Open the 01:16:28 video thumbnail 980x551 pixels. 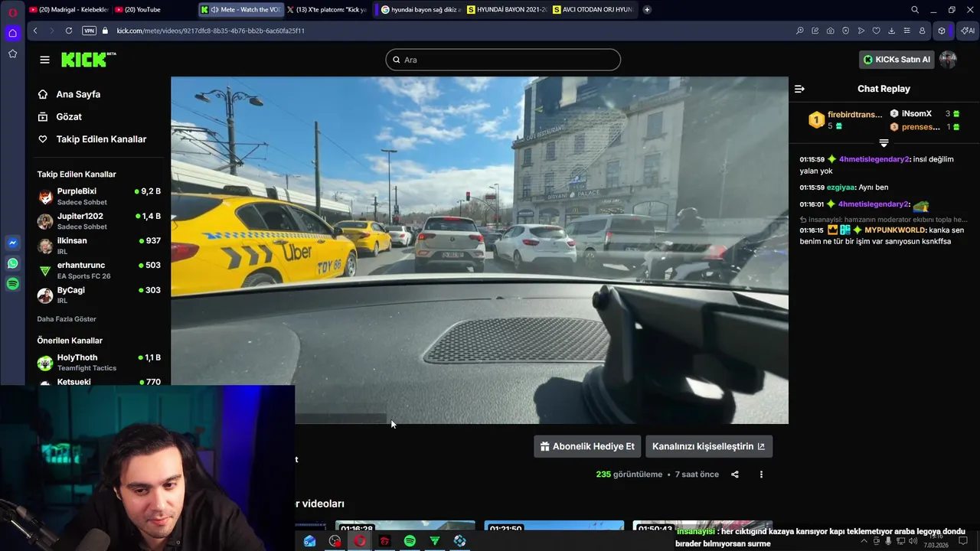[405, 526]
